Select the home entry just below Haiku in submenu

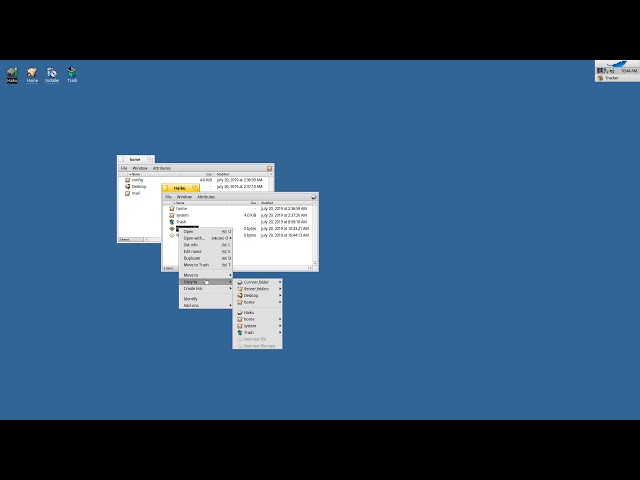click(x=257, y=319)
